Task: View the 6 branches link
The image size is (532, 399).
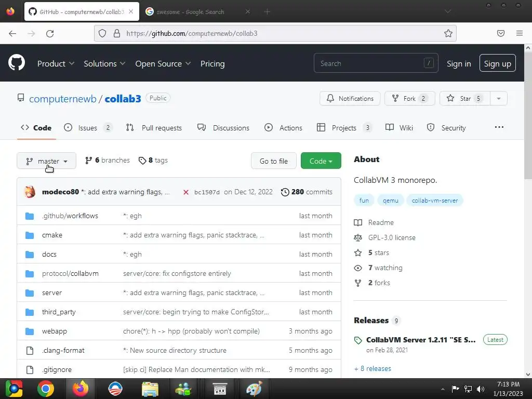Action: tap(107, 160)
